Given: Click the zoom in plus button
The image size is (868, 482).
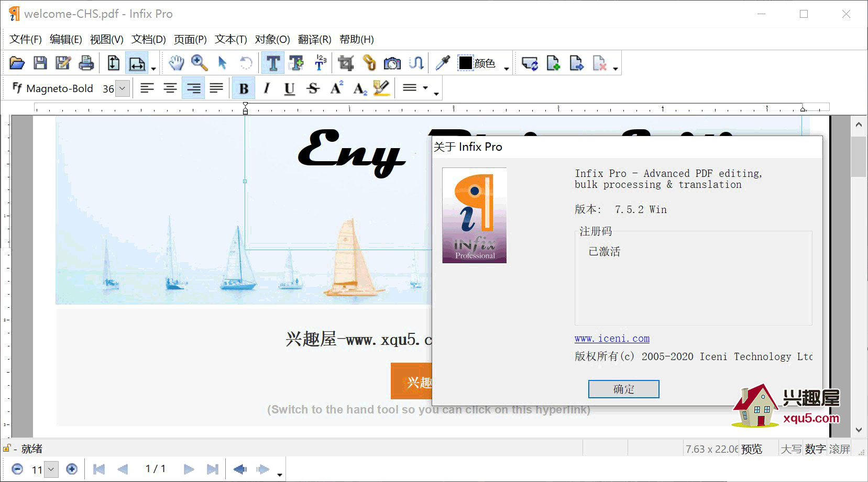Looking at the screenshot, I should tap(72, 469).
